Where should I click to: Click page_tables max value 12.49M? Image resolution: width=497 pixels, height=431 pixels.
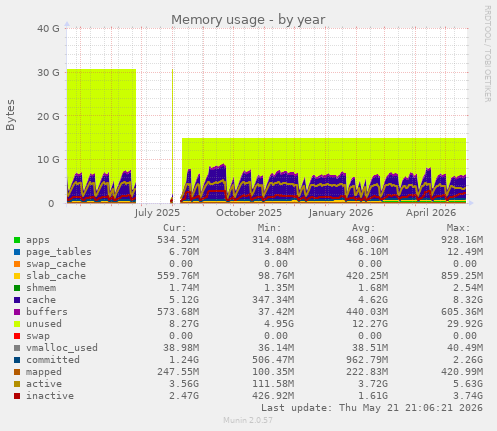(465, 252)
